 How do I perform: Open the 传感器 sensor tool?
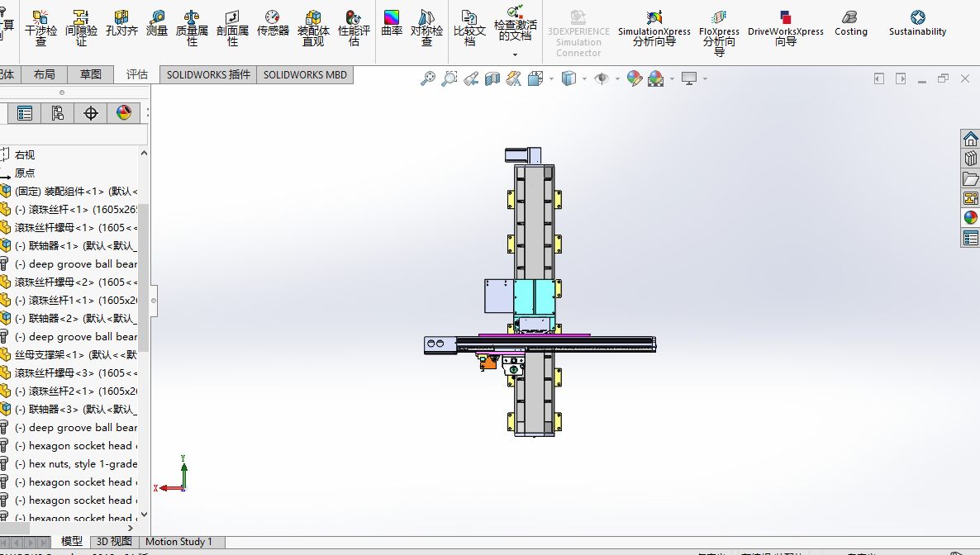point(273,24)
